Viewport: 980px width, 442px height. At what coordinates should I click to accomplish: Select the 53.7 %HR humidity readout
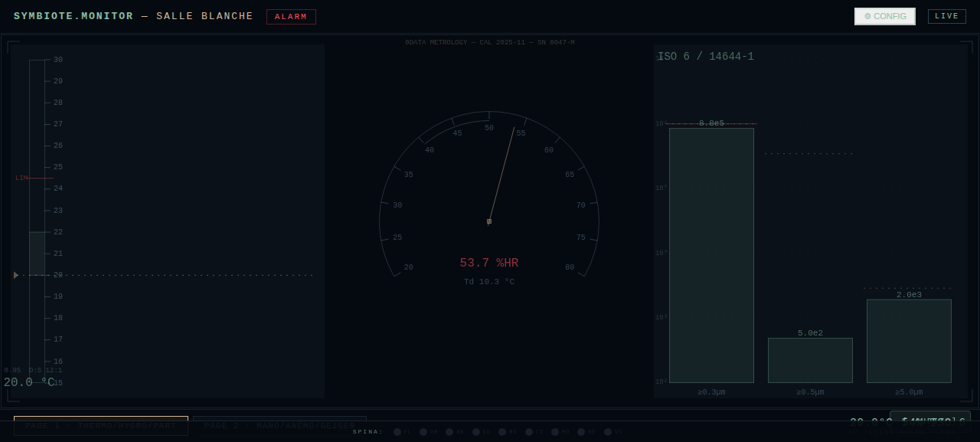click(489, 263)
